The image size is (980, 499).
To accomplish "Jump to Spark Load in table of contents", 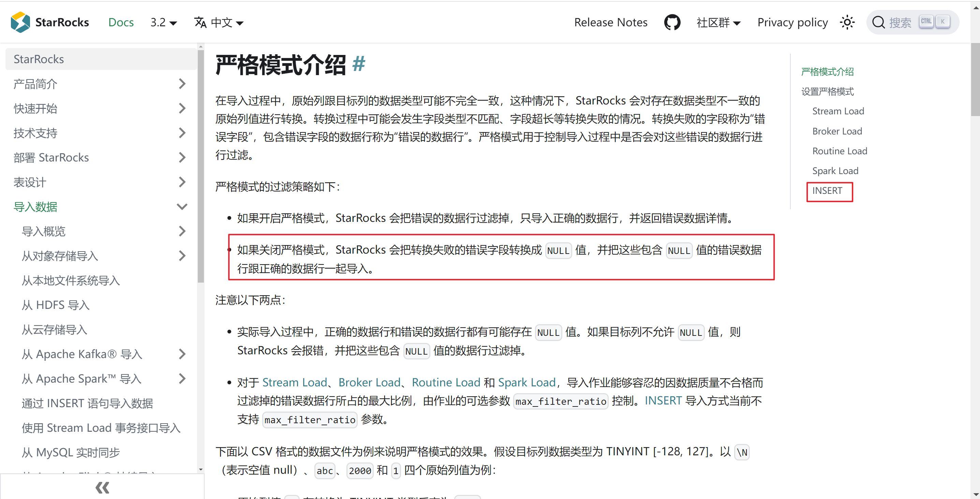I will [835, 171].
